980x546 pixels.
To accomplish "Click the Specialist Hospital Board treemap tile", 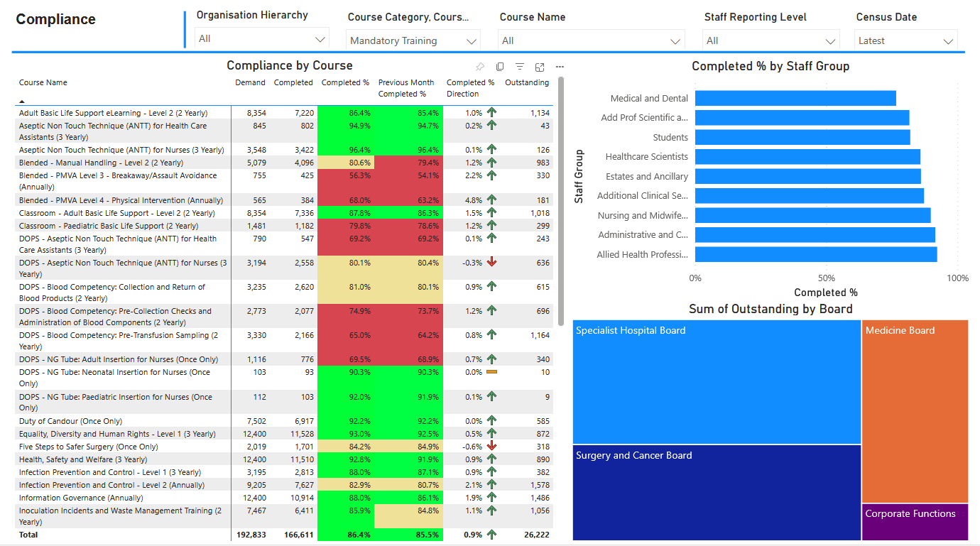I will 717,382.
